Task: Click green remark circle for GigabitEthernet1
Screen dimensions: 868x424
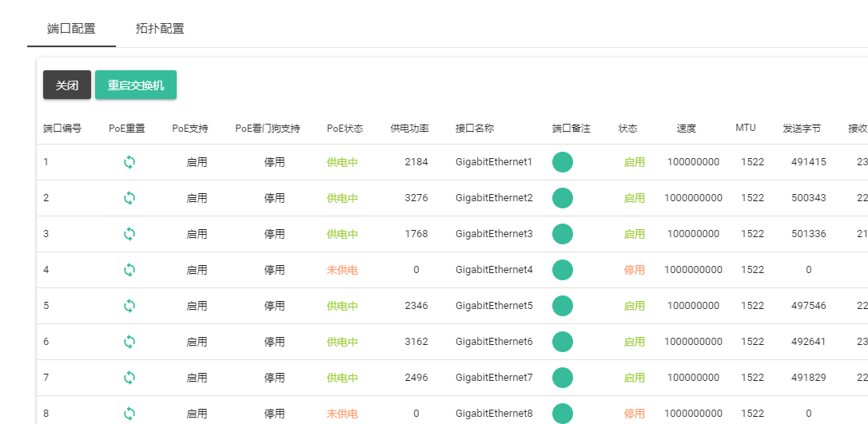Action: (x=563, y=162)
